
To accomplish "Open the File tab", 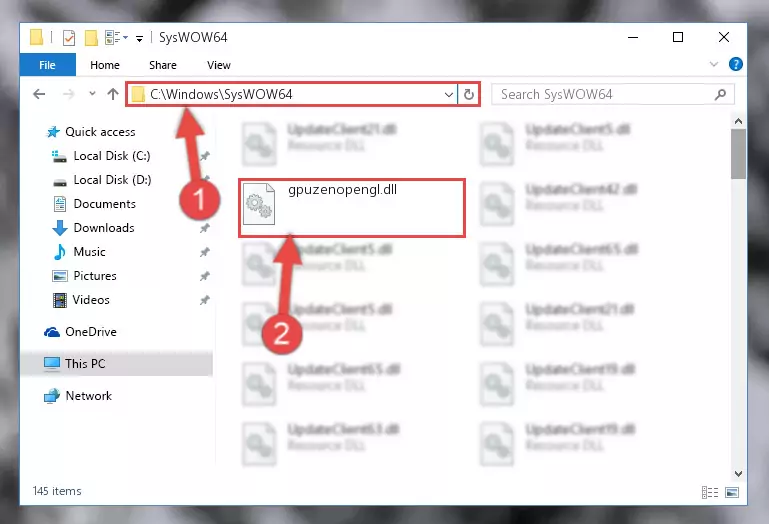I will (48, 65).
